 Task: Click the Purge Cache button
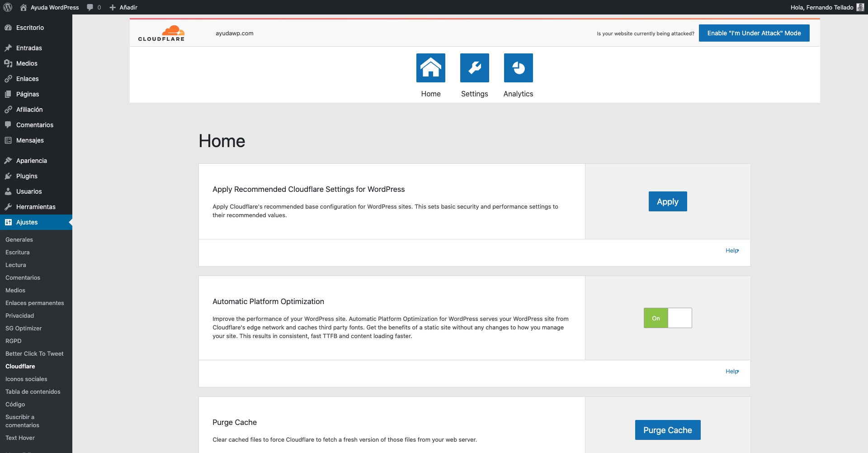667,430
